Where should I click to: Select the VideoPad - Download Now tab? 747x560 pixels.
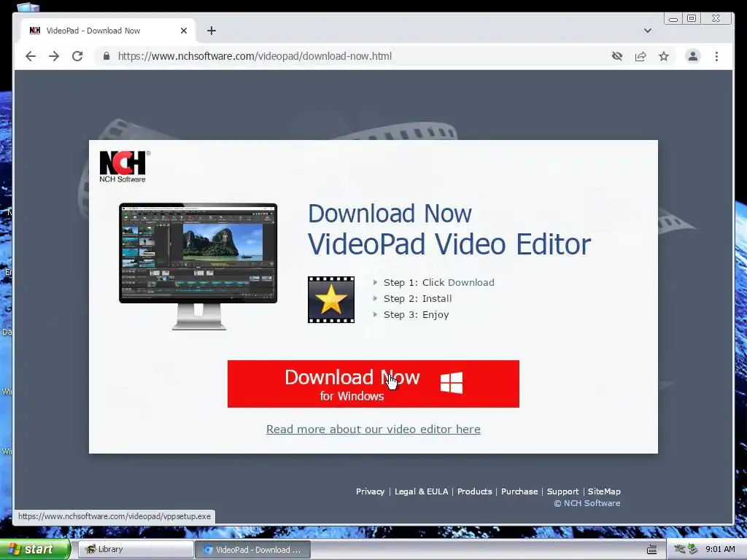107,31
